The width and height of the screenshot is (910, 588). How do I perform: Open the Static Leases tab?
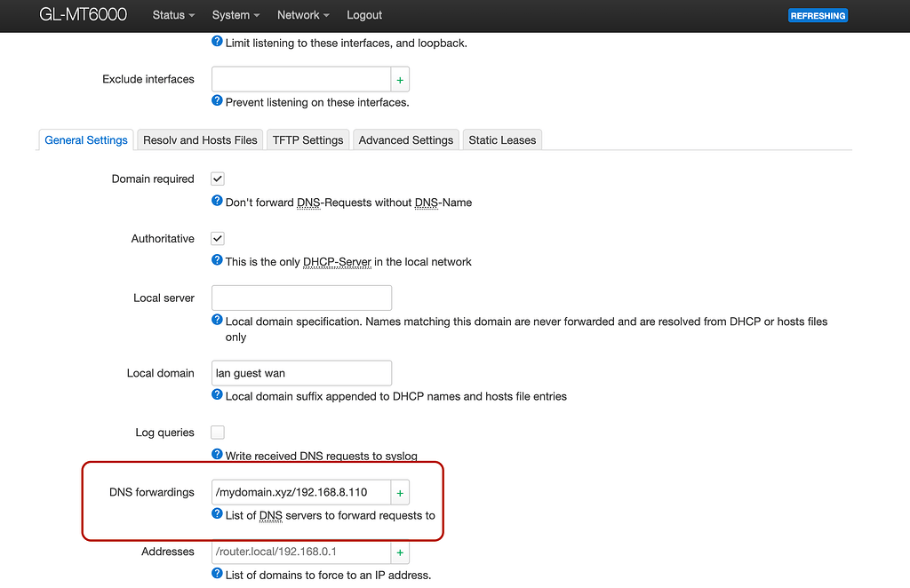point(501,139)
